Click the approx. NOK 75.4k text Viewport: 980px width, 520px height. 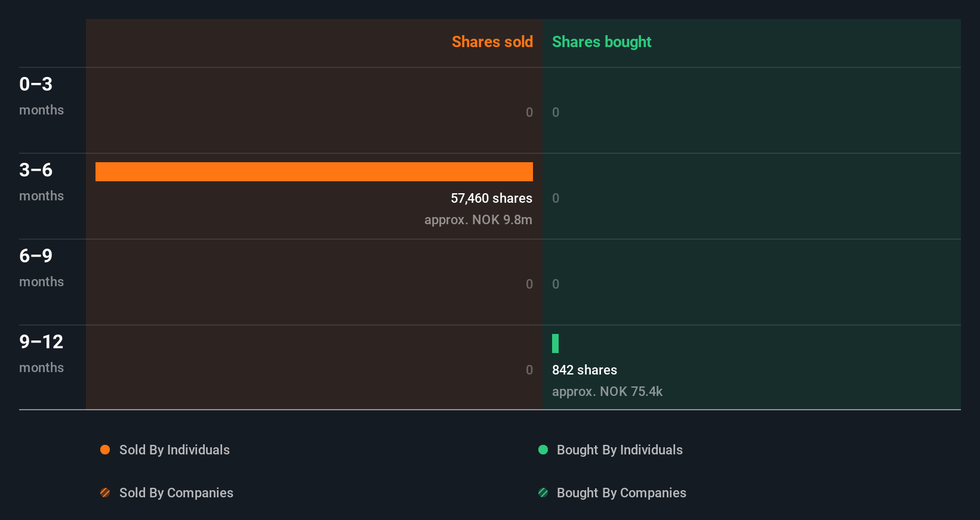pyautogui.click(x=607, y=391)
